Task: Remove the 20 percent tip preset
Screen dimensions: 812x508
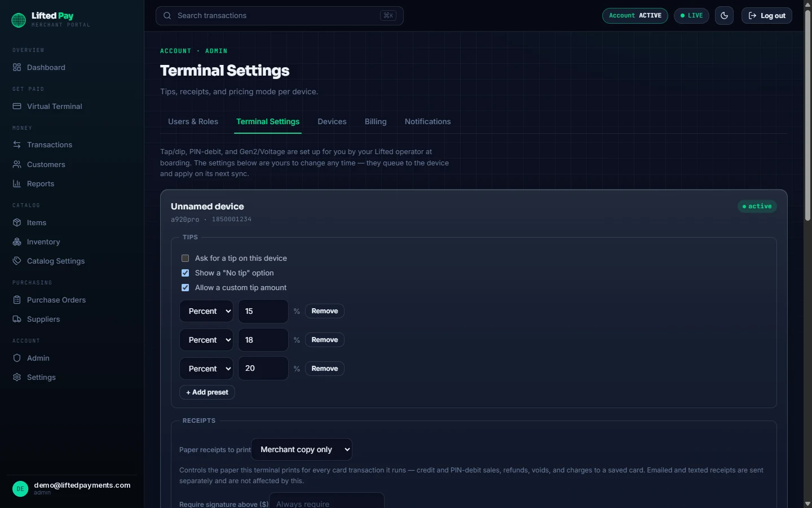Action: pyautogui.click(x=325, y=369)
